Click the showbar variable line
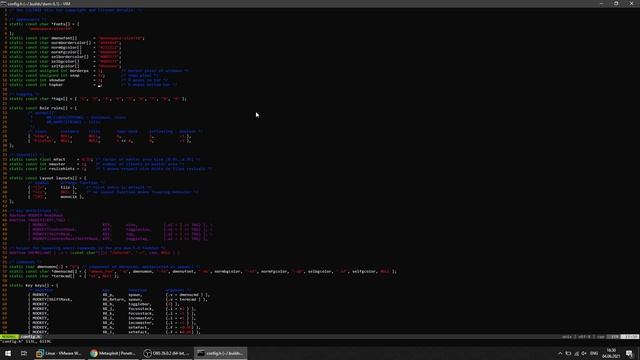The image size is (640, 360). click(89, 80)
